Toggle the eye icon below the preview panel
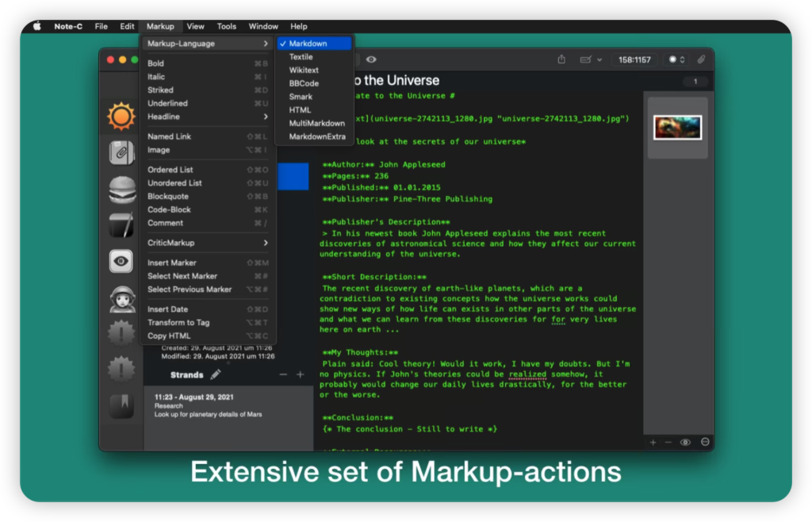Image resolution: width=812 pixels, height=522 pixels. pyautogui.click(x=684, y=442)
